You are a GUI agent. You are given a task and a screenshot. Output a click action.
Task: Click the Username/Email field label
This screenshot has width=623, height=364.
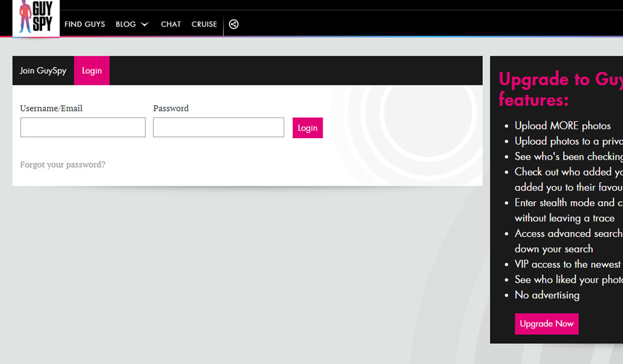(51, 108)
